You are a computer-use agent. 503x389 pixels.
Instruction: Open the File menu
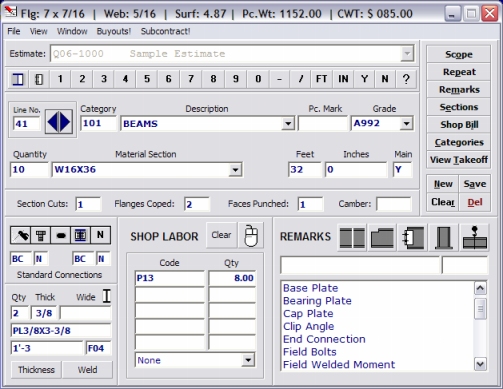coord(14,31)
